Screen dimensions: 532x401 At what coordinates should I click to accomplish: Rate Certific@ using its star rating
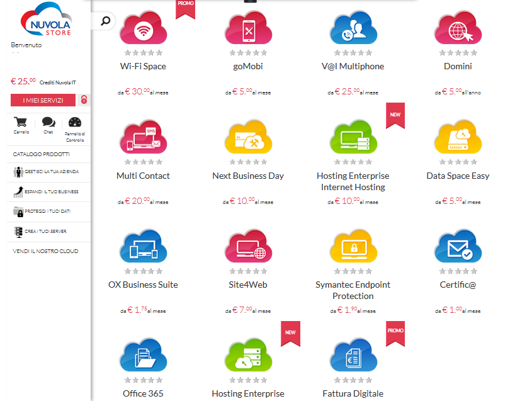[x=458, y=271]
